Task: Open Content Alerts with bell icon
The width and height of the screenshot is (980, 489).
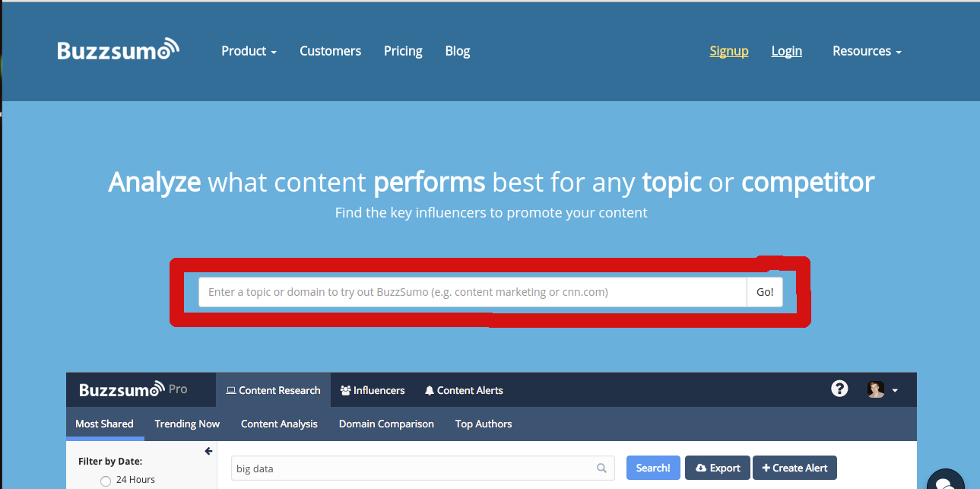Action: (464, 390)
